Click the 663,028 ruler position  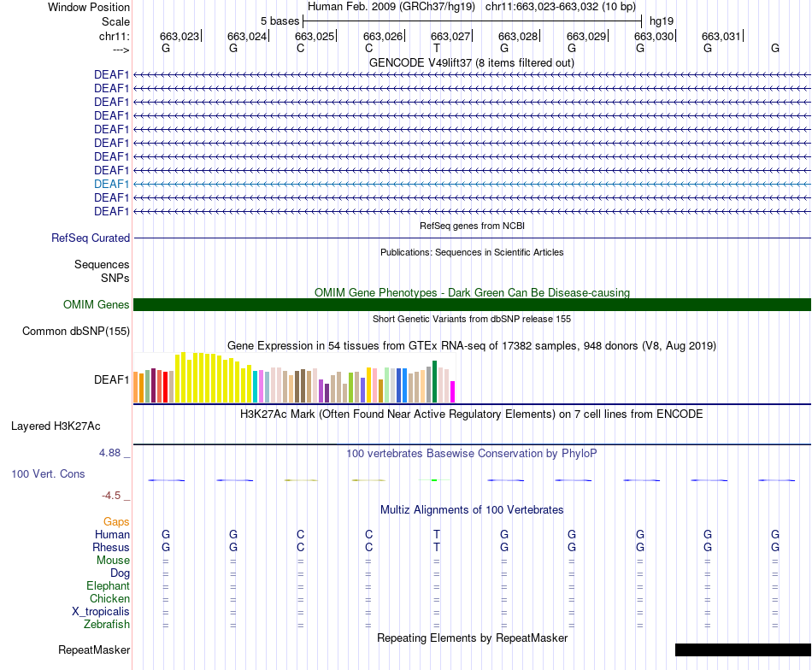(518, 36)
